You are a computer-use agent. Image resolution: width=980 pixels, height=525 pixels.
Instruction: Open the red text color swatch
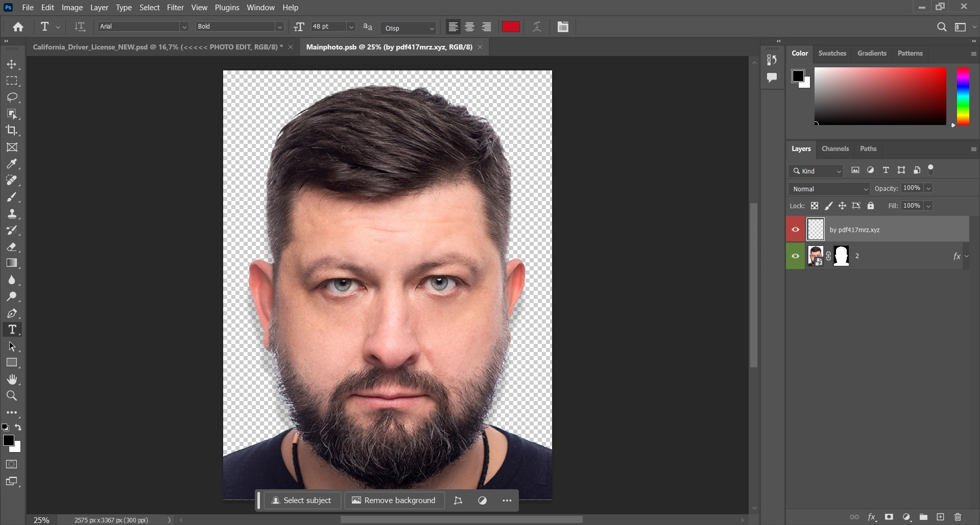[511, 27]
